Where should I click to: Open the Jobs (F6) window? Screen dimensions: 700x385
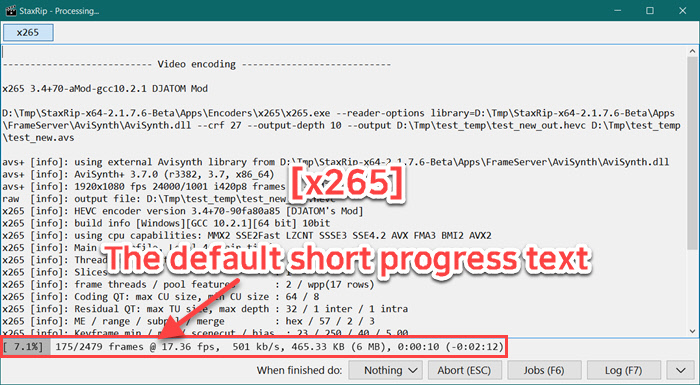click(543, 370)
